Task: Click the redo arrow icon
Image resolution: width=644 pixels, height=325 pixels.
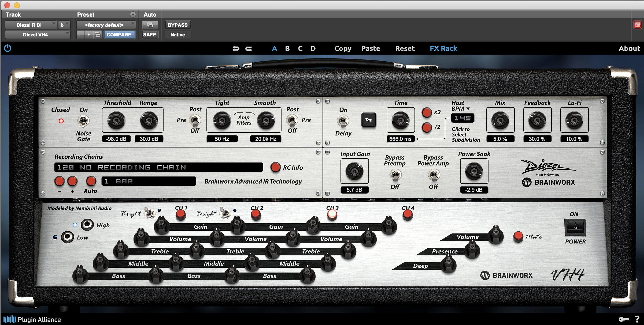Action: click(249, 48)
